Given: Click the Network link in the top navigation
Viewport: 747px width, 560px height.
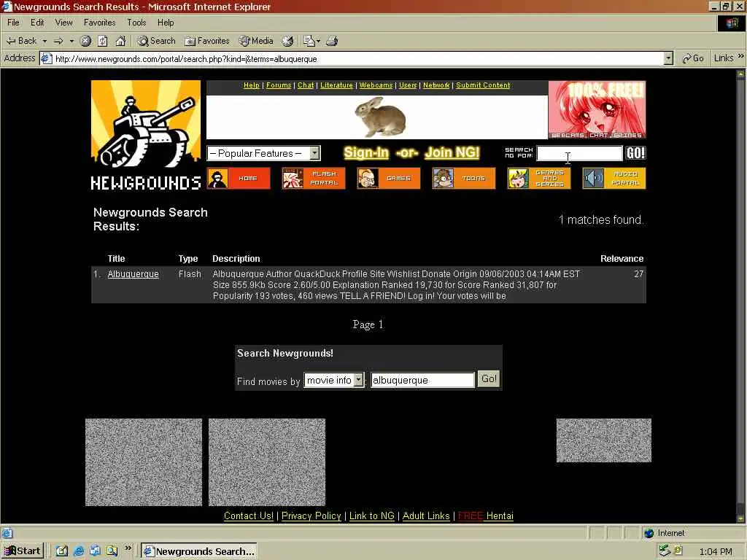Looking at the screenshot, I should pyautogui.click(x=436, y=85).
